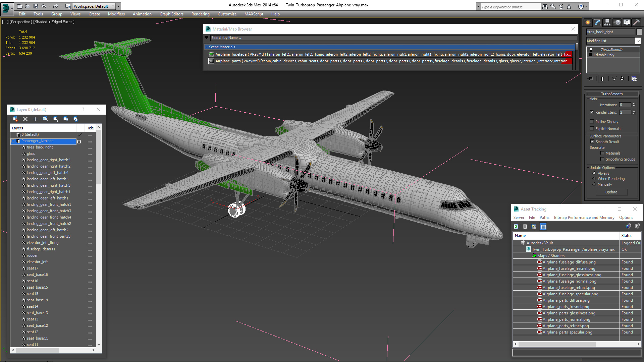Select Airplane_parts material entry
This screenshot has width=644, height=362.
(390, 61)
